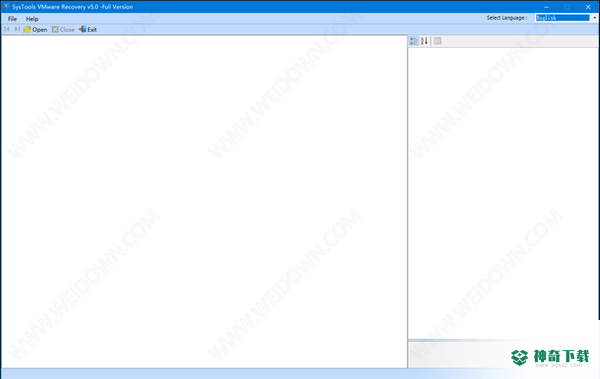Sort properties alphabetically
The width and height of the screenshot is (600, 379).
click(424, 41)
